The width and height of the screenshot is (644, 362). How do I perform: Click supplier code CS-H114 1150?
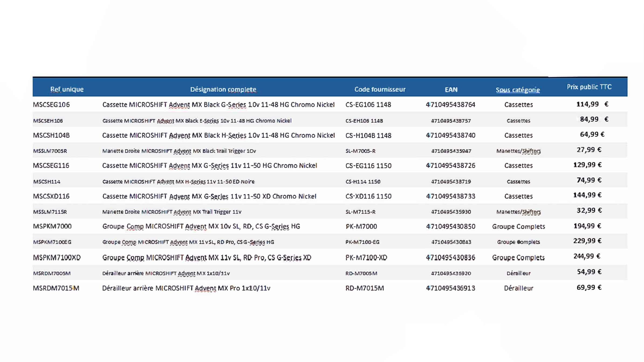point(363,182)
